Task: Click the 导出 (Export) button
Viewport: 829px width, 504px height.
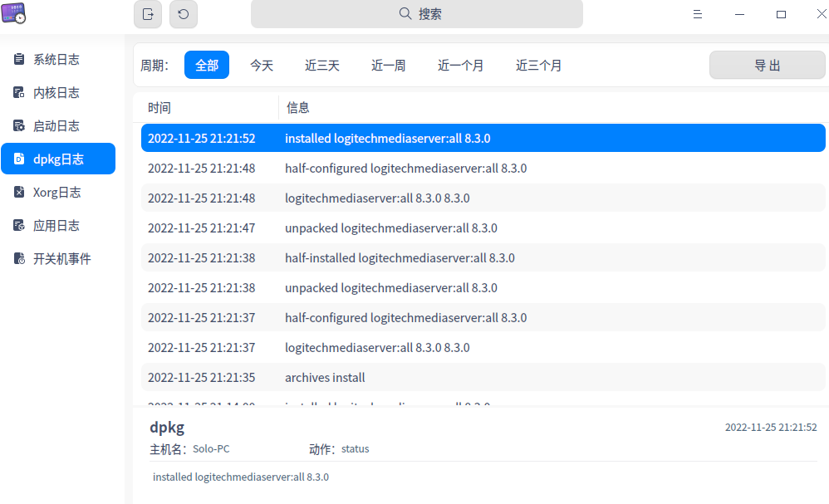Action: (766, 64)
